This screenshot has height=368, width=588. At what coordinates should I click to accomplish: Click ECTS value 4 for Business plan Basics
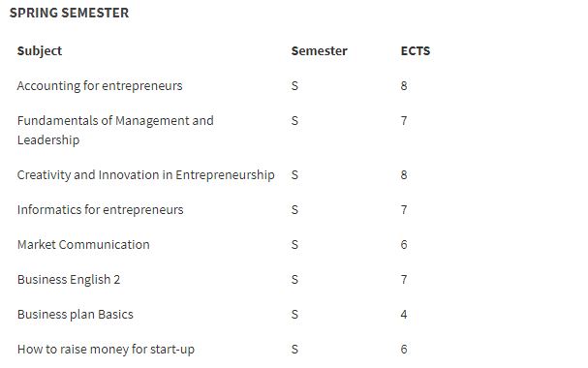click(404, 315)
